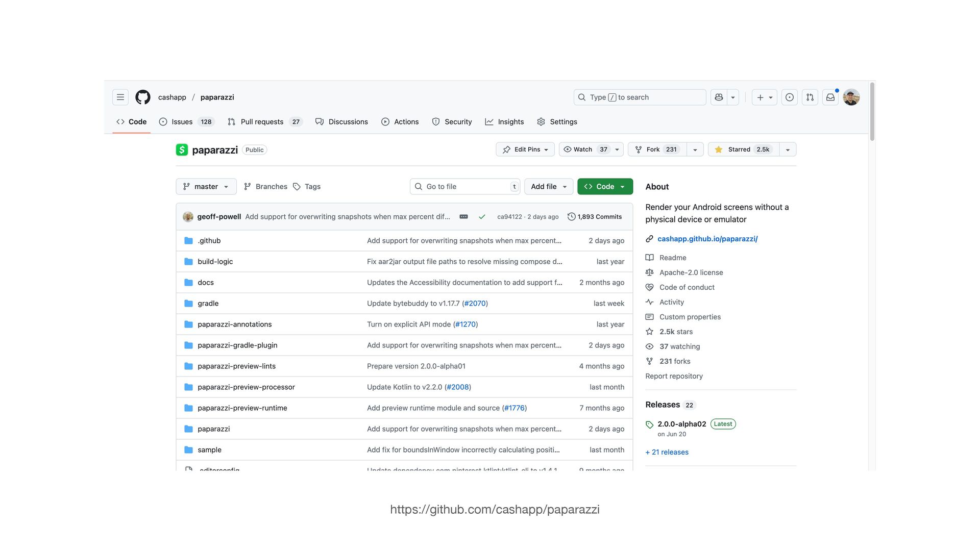Open the Add file dropdown
This screenshot has width=980, height=551.
click(x=549, y=187)
